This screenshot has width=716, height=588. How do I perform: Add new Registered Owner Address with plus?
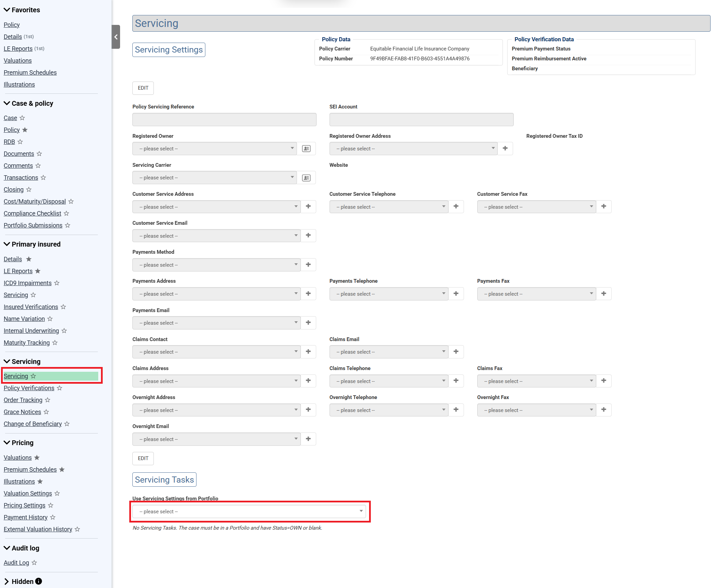point(505,148)
